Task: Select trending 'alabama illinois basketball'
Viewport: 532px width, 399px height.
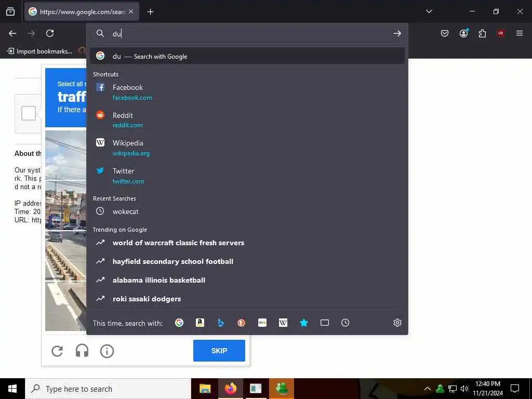Action: click(x=247, y=280)
